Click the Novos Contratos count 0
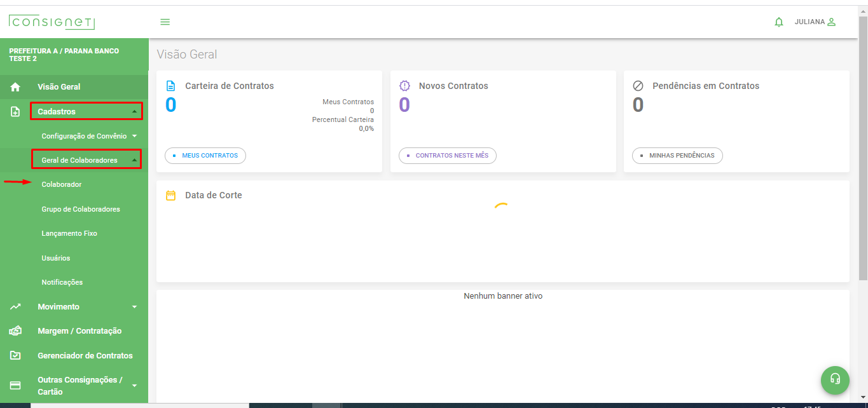The height and width of the screenshot is (408, 868). coord(404,105)
